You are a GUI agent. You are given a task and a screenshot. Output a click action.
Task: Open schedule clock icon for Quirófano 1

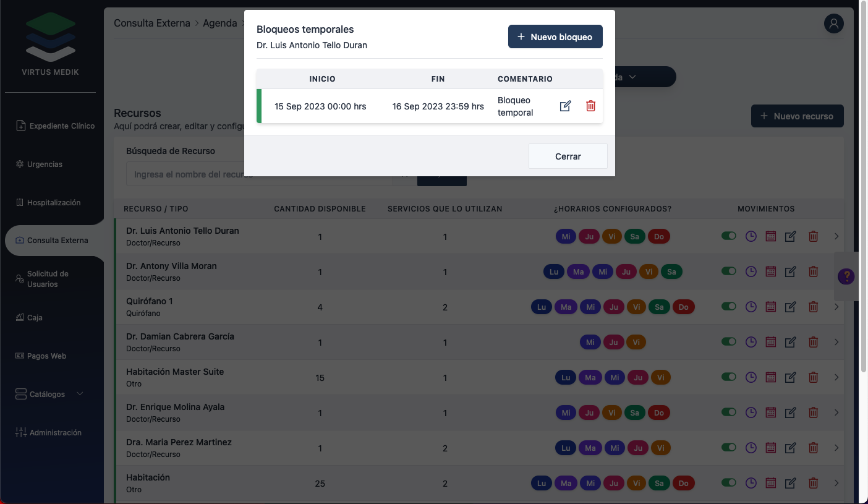tap(751, 307)
